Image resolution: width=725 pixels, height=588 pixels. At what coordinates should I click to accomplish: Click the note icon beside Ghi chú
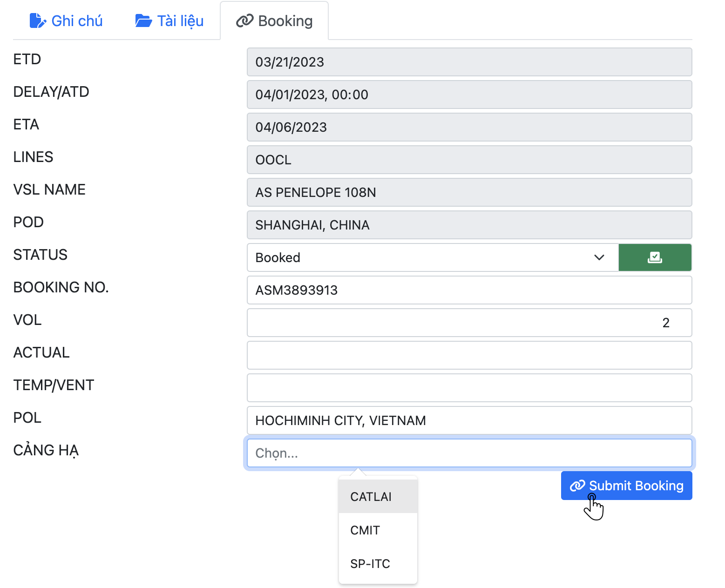point(37,21)
